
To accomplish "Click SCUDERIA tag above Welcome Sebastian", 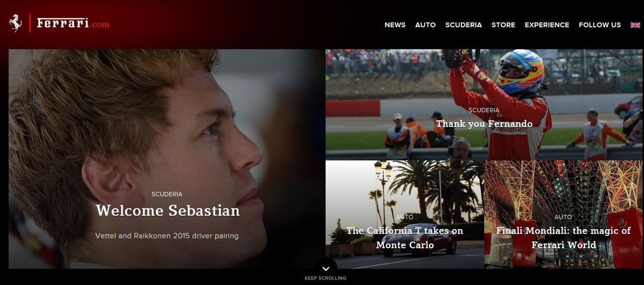I will [167, 194].
